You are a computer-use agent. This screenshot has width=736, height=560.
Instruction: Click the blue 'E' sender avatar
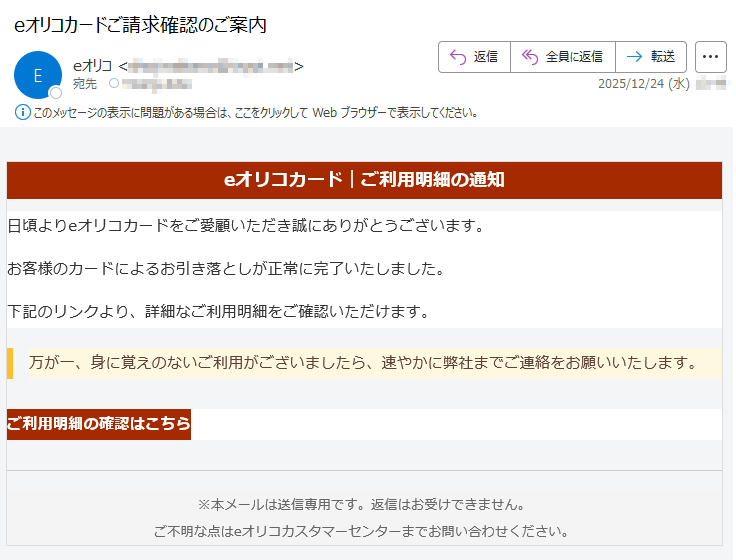[37, 75]
